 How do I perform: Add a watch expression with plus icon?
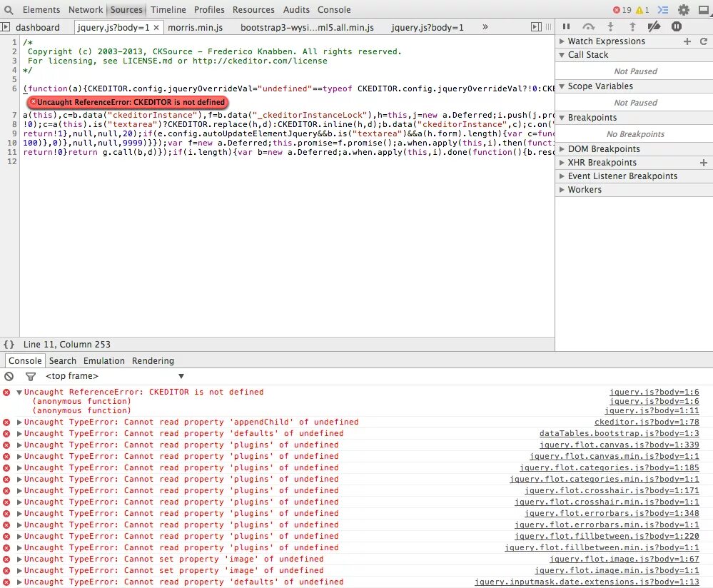(x=687, y=41)
